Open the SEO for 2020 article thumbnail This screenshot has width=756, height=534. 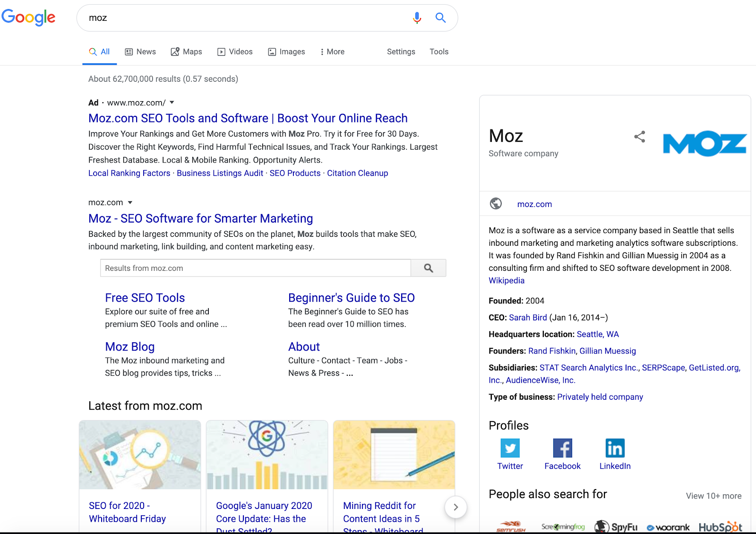[140, 455]
